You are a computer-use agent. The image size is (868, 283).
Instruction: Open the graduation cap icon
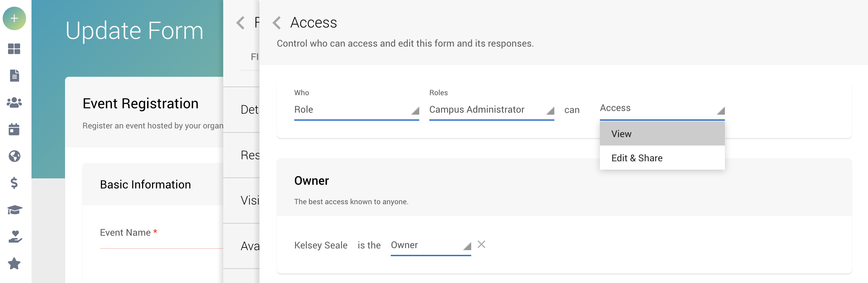pyautogui.click(x=14, y=210)
